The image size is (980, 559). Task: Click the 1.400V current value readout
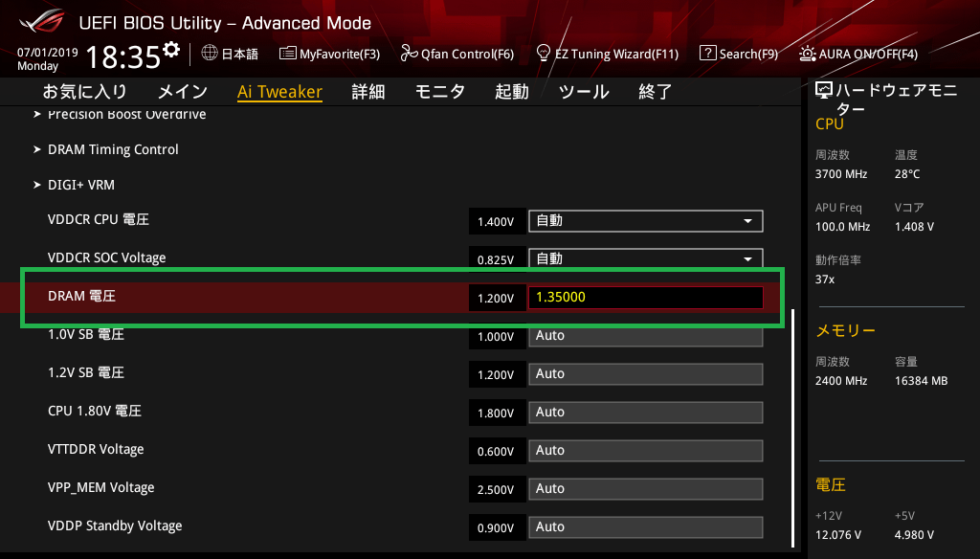[x=497, y=221]
